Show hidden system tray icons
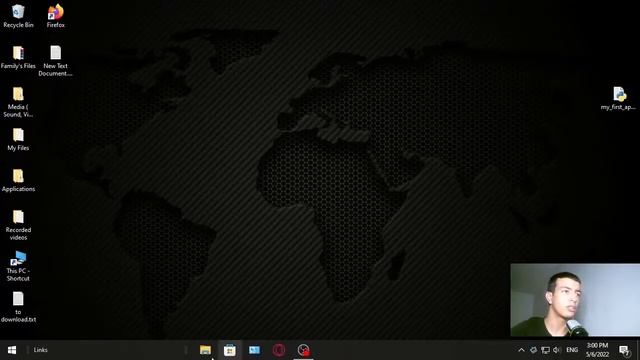Viewport: 640px width, 360px height. coord(521,350)
